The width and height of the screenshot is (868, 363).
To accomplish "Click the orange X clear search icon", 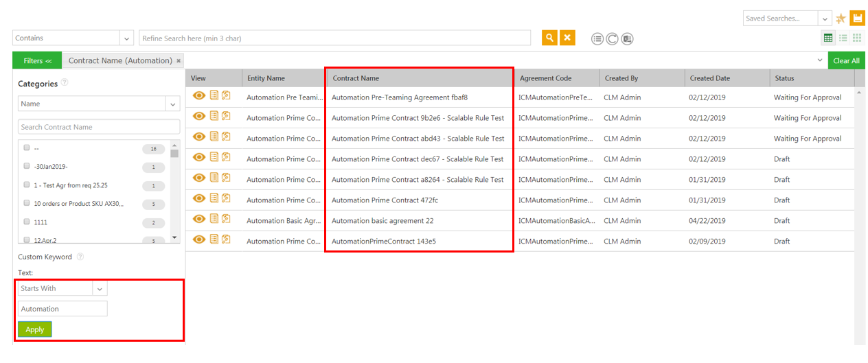I will 567,38.
